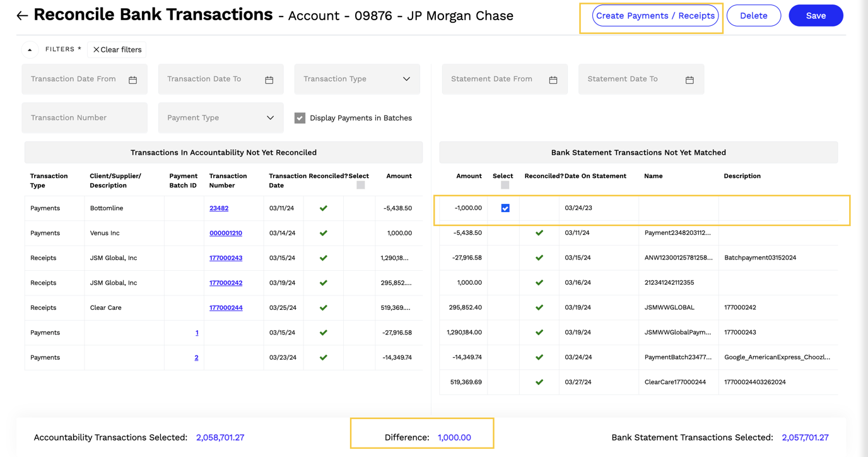Screen dimensions: 868x457
Task: Open the Statement Date From calendar
Action: point(553,80)
